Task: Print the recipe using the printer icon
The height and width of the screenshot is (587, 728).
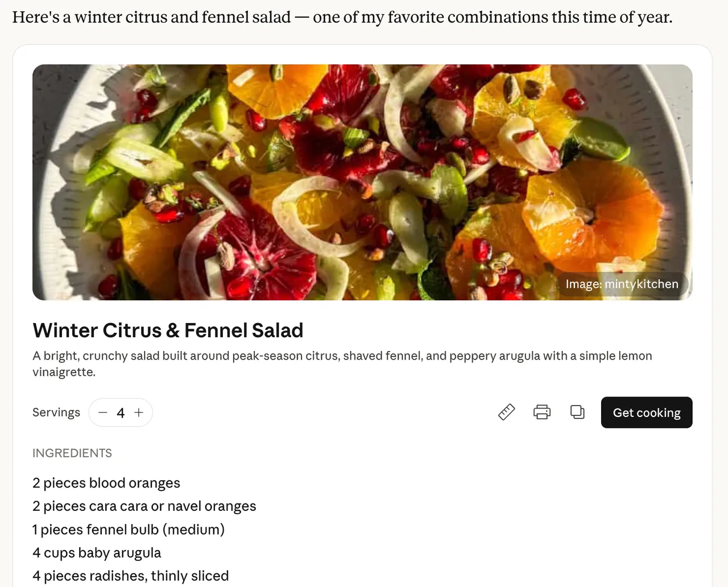Action: 542,412
